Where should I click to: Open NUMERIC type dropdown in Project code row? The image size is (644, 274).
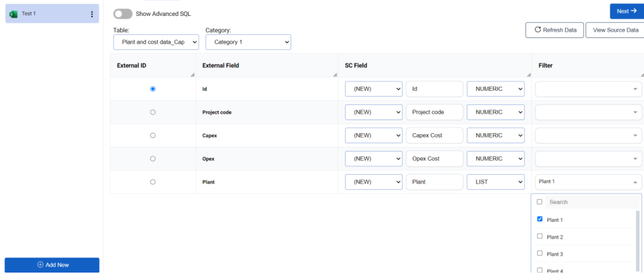[496, 112]
